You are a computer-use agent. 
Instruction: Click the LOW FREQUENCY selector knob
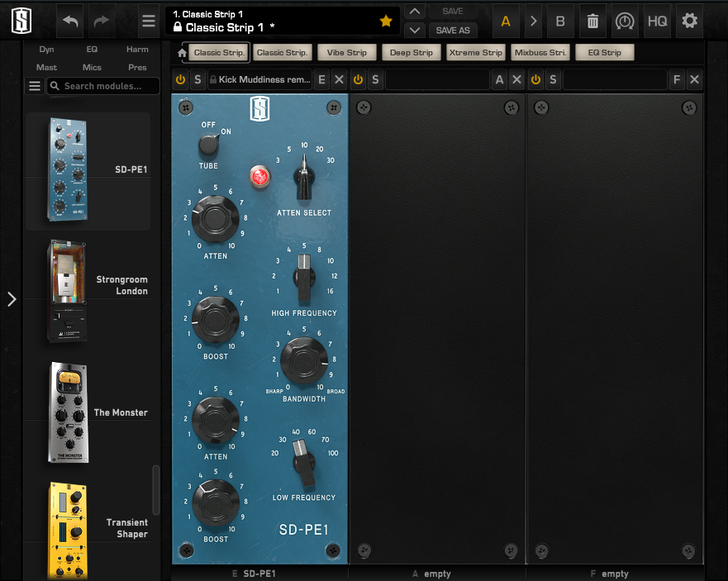coord(303,463)
